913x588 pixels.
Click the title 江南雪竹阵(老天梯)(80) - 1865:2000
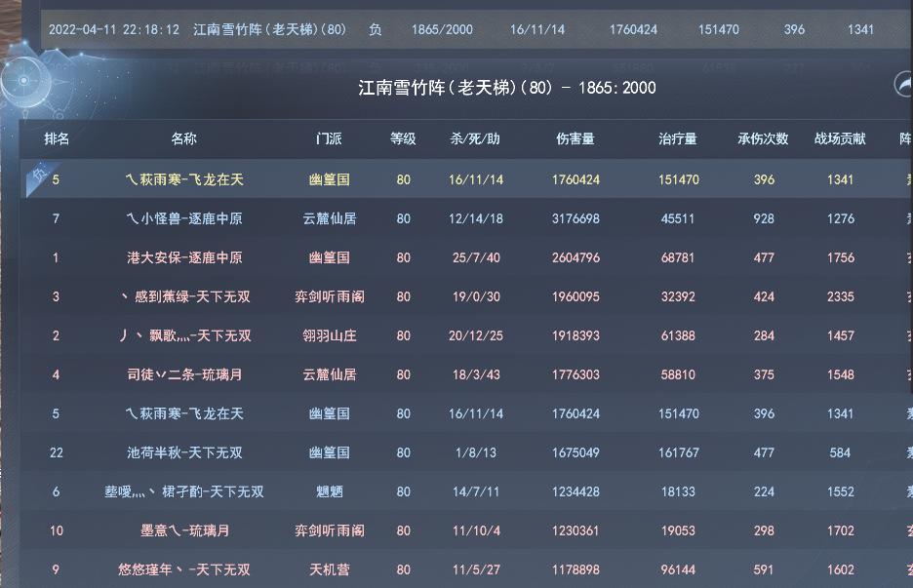pos(506,88)
